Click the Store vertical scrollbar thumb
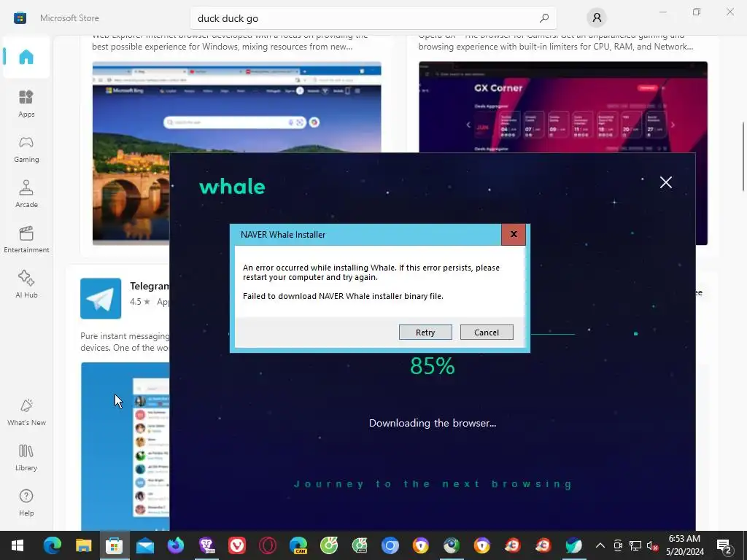This screenshot has height=560, width=747. (x=743, y=157)
